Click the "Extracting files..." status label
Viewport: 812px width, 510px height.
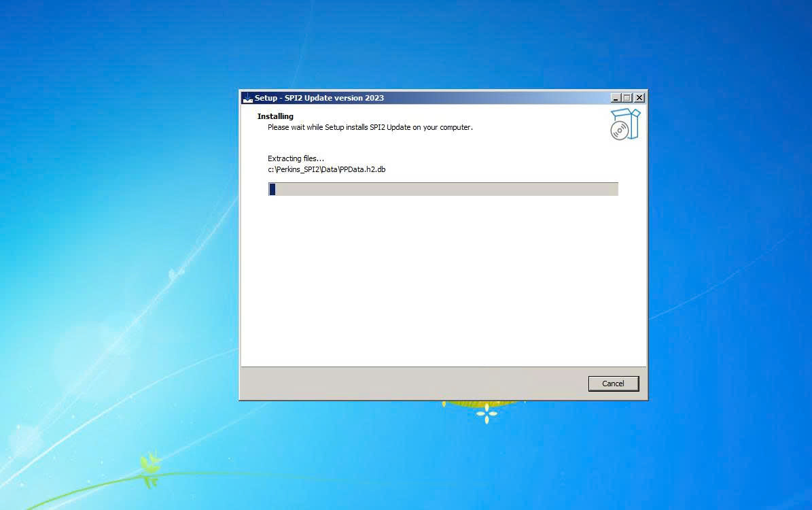tap(296, 158)
